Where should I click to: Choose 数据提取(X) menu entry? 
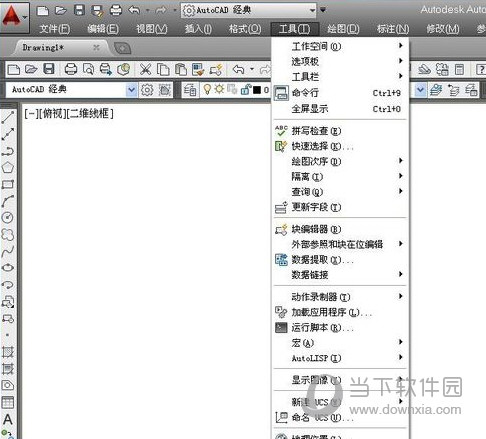(x=341, y=259)
